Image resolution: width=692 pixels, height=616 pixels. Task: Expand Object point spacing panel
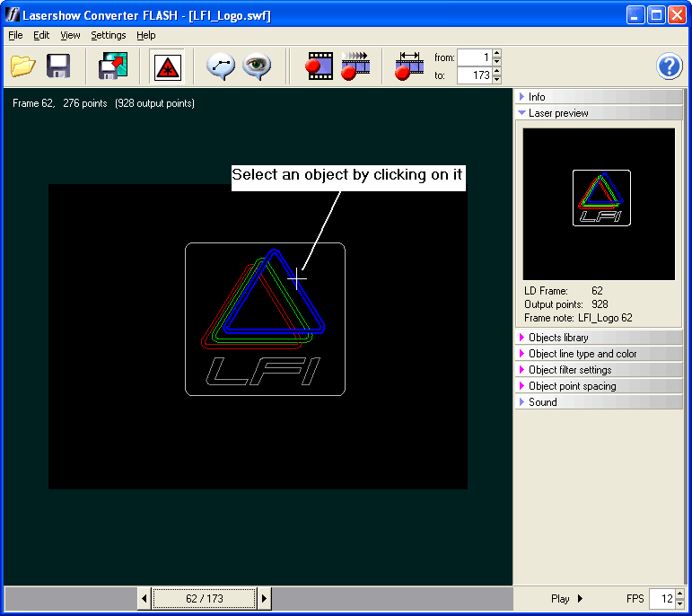click(599, 386)
